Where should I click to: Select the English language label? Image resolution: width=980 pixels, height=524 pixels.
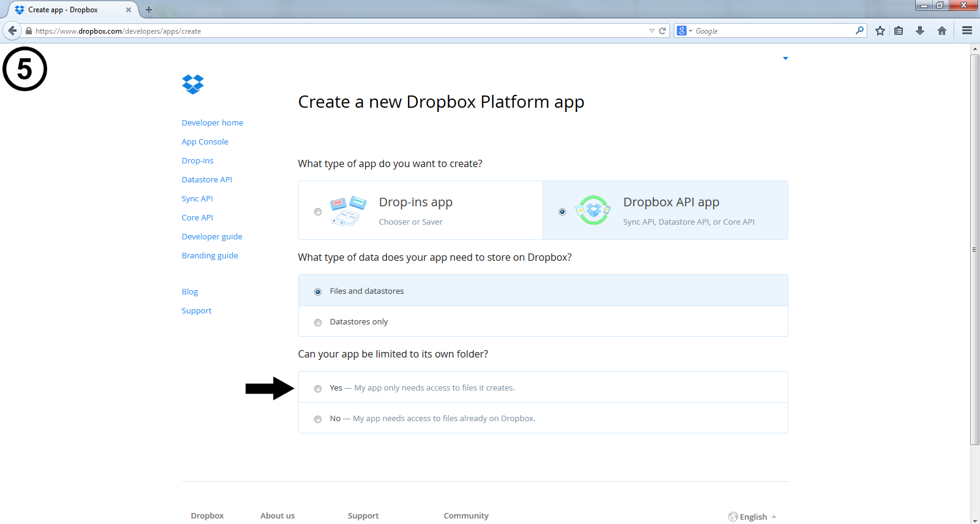(753, 517)
